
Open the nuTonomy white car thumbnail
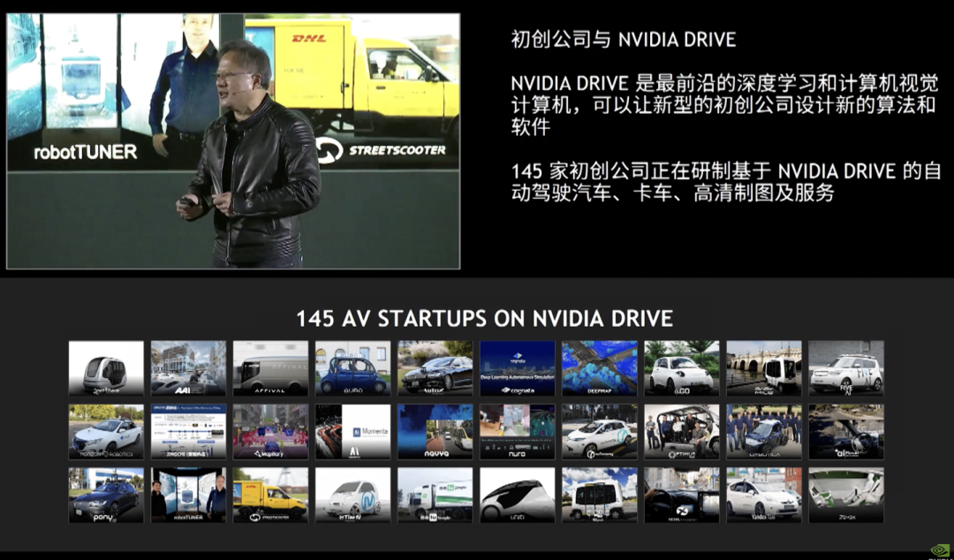point(600,432)
